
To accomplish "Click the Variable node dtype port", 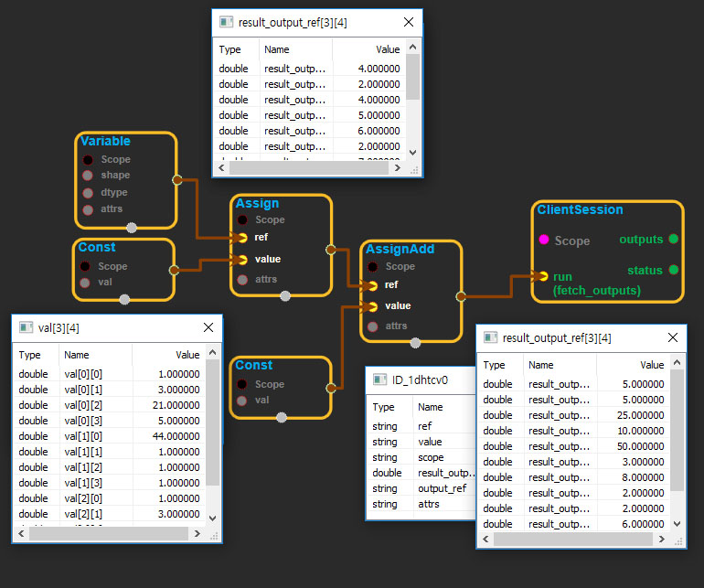I will tap(88, 193).
